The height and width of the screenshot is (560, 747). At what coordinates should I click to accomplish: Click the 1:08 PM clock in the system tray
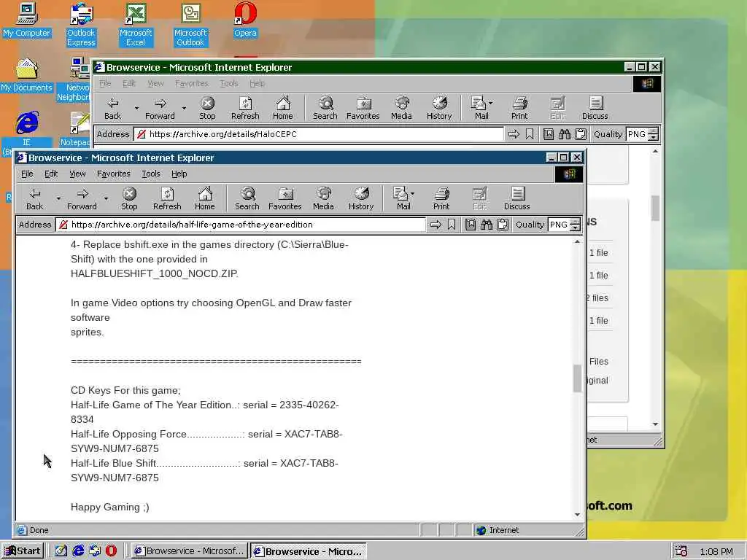(716, 551)
